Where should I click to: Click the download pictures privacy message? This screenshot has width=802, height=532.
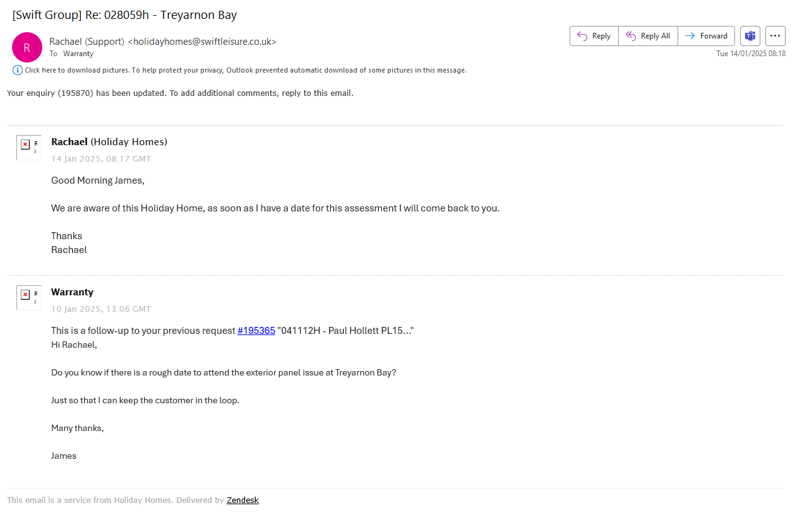pos(246,70)
